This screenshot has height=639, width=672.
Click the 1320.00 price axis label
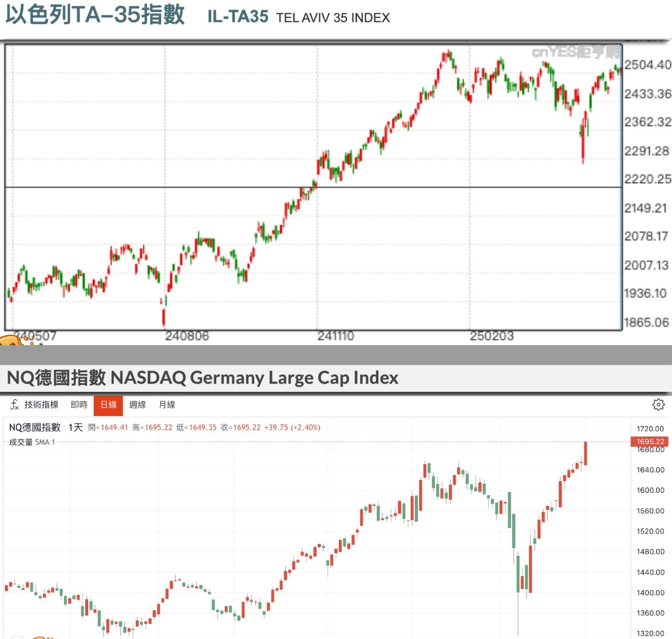tap(650, 633)
